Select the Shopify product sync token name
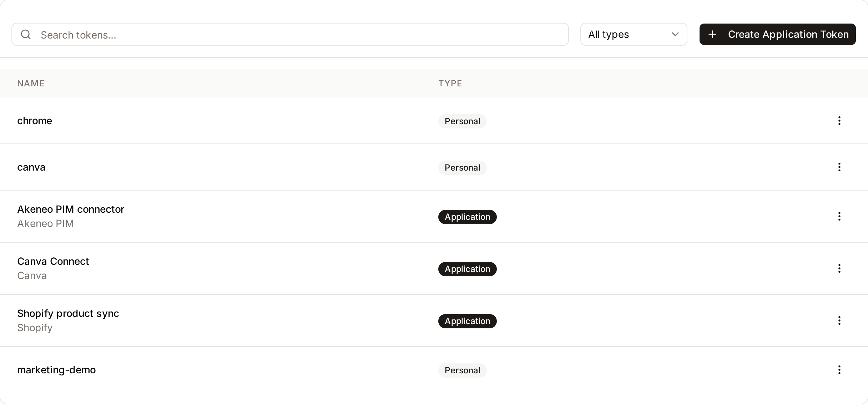Screen dimensions: 868x404 tap(68, 313)
